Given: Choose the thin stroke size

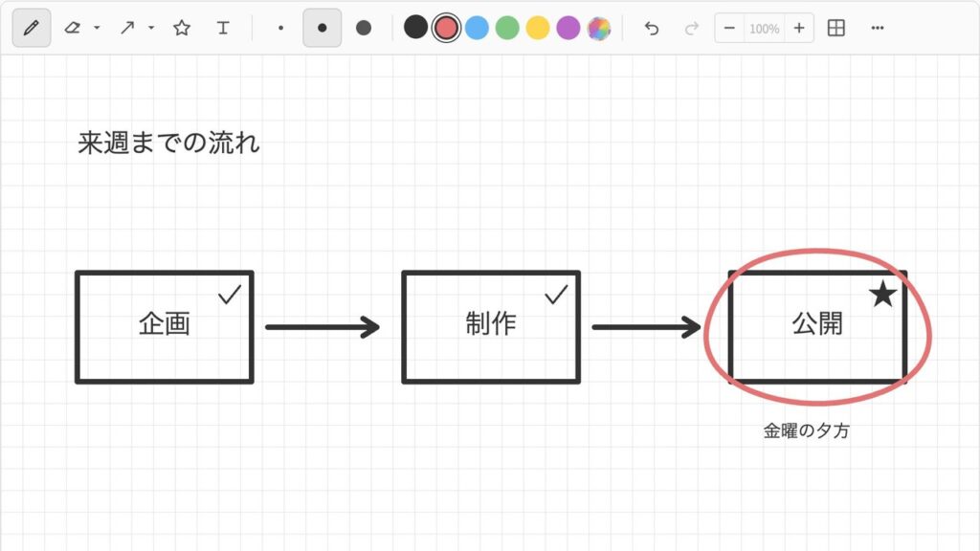Looking at the screenshot, I should click(x=280, y=28).
